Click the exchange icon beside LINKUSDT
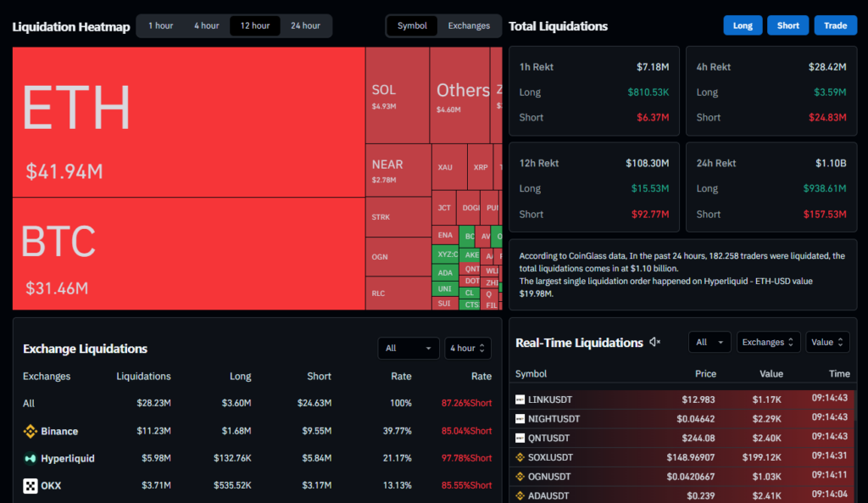 pos(520,400)
